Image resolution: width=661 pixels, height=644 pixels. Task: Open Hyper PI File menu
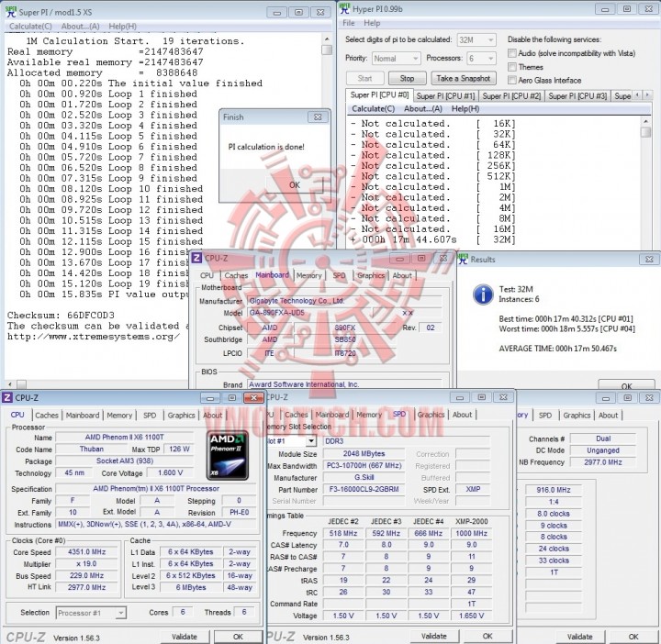point(349,23)
